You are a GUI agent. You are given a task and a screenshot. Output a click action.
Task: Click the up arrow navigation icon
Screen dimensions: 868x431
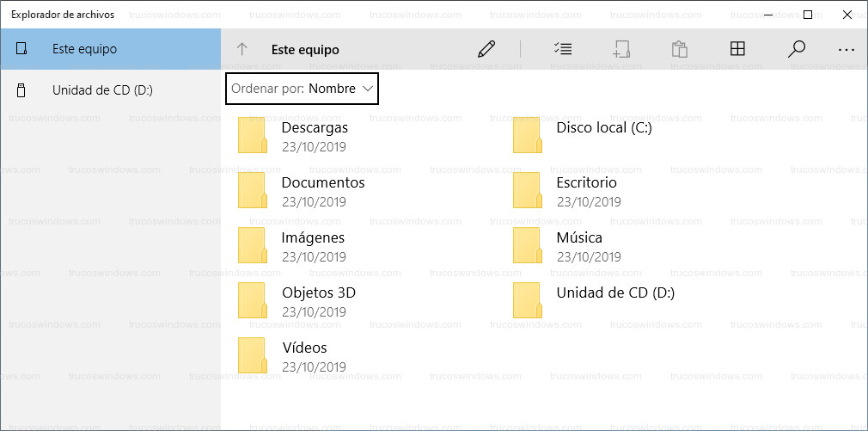pos(242,50)
